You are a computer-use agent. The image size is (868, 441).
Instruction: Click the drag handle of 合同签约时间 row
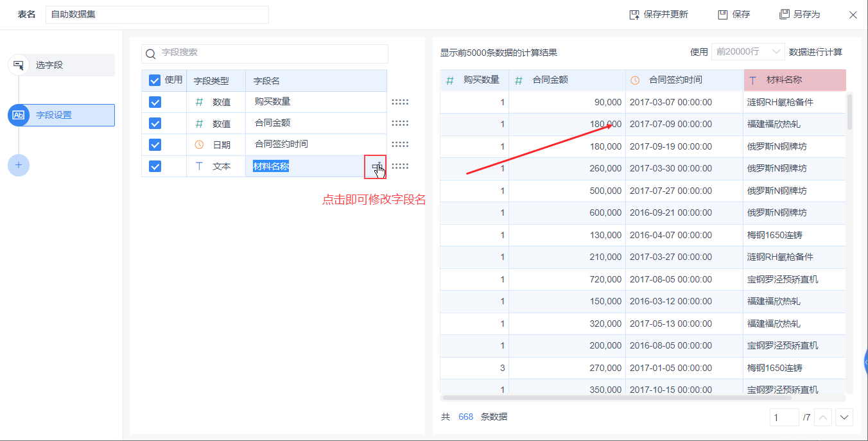click(400, 144)
